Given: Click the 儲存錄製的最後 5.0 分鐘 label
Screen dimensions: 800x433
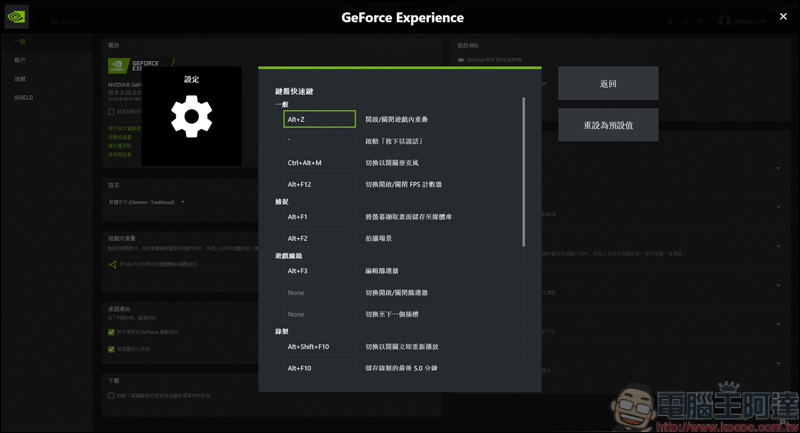Looking at the screenshot, I should coord(401,368).
